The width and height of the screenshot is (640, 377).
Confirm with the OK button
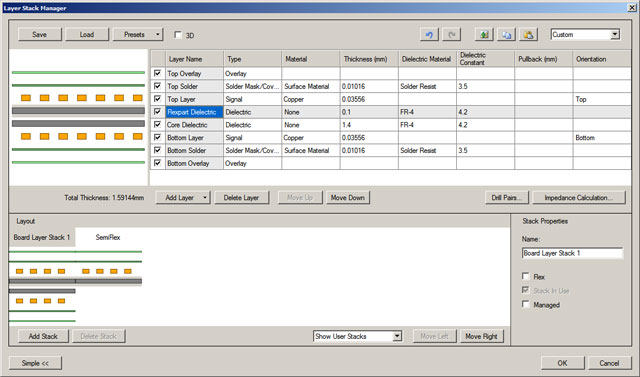[562, 363]
